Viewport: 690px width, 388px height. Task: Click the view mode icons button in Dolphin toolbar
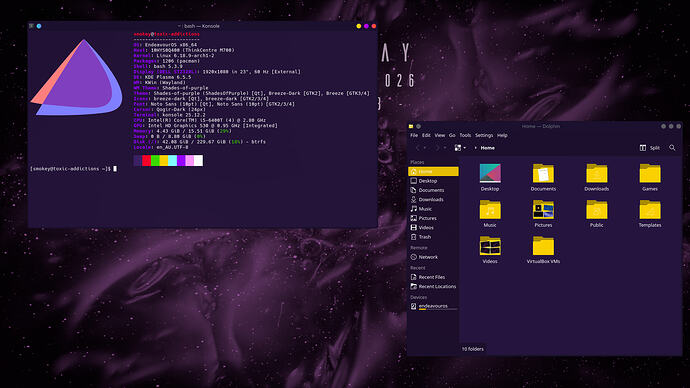458,148
